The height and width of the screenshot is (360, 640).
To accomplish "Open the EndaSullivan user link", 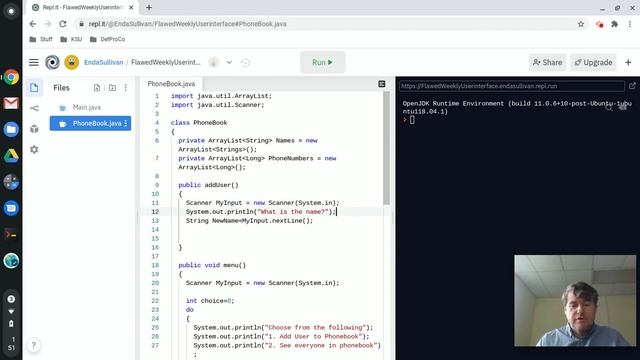I will pos(103,62).
